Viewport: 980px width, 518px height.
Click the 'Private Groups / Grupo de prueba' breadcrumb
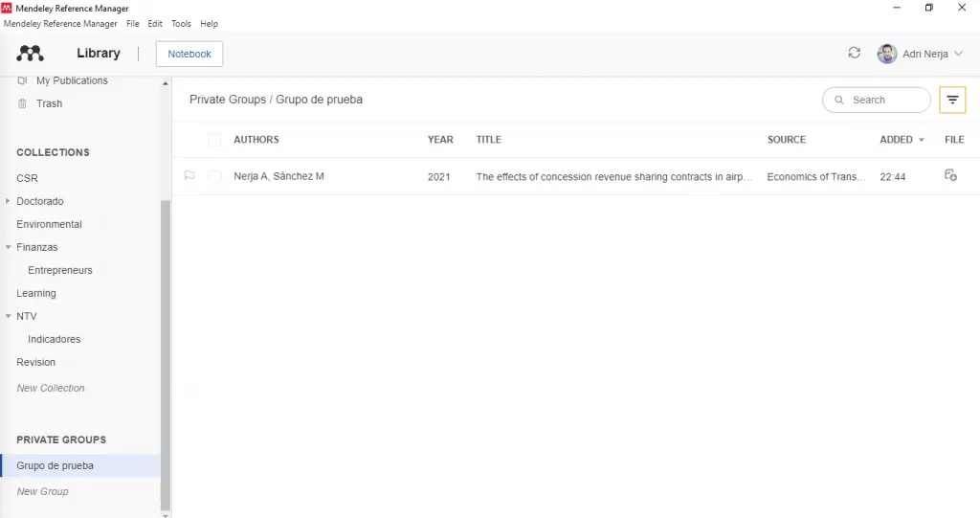tap(276, 100)
